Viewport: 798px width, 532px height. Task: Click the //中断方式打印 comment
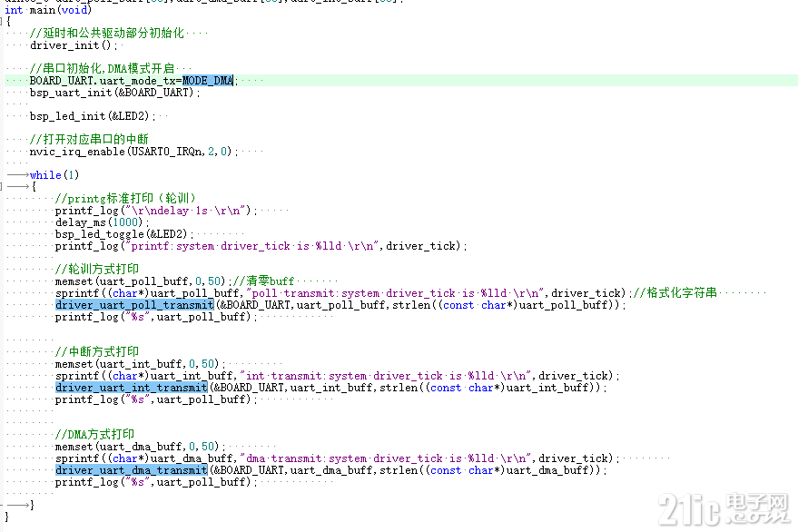tap(97, 351)
